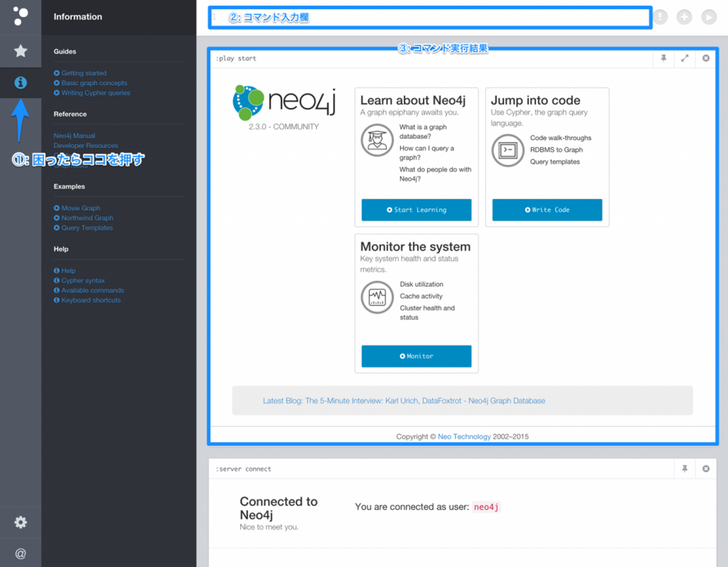Open the database overview icon atop the sidebar
The image size is (728, 567).
[x=20, y=16]
